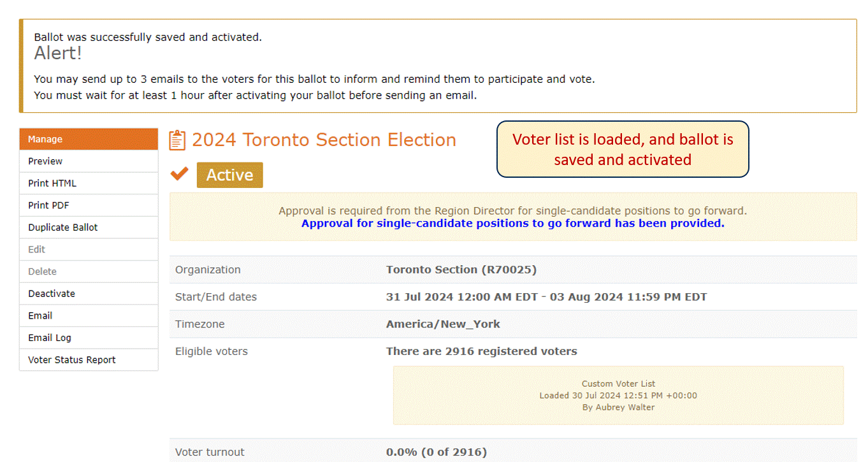Image resolution: width=868 pixels, height=462 pixels.
Task: Click the Active status badge
Action: click(x=229, y=175)
